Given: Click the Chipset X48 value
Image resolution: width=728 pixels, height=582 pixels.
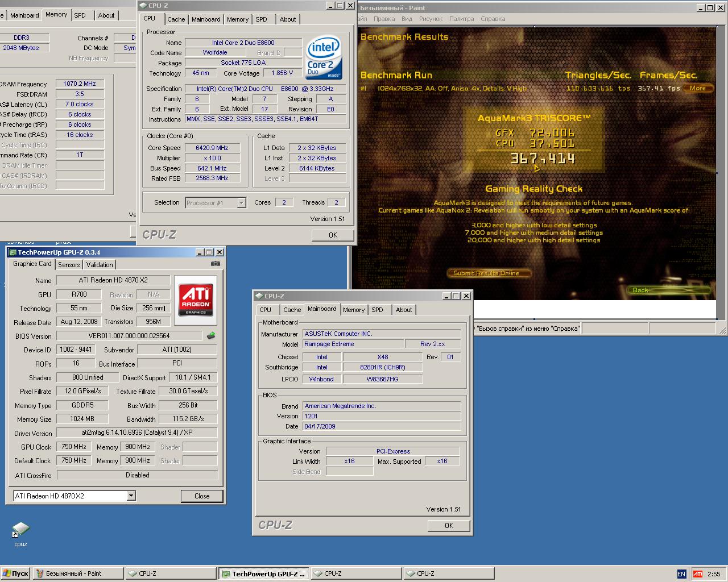Looking at the screenshot, I should [382, 357].
